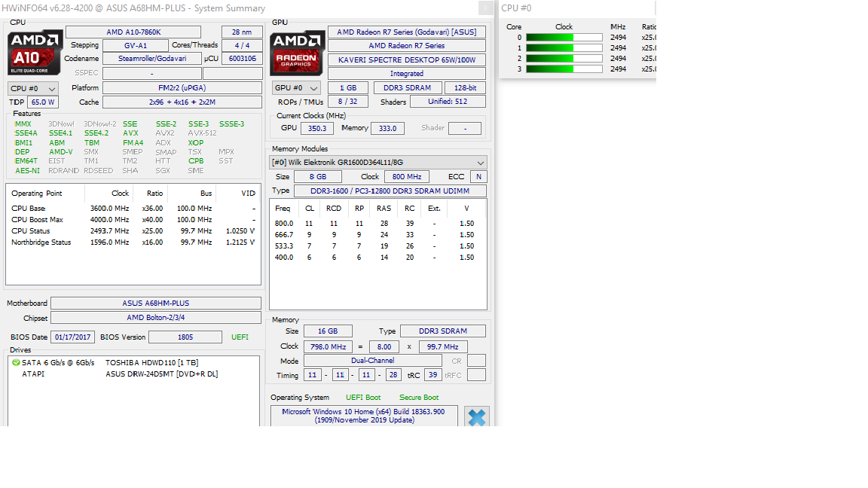The width and height of the screenshot is (868, 488).
Task: Click the CPU Boost Max row
Action: 133,220
